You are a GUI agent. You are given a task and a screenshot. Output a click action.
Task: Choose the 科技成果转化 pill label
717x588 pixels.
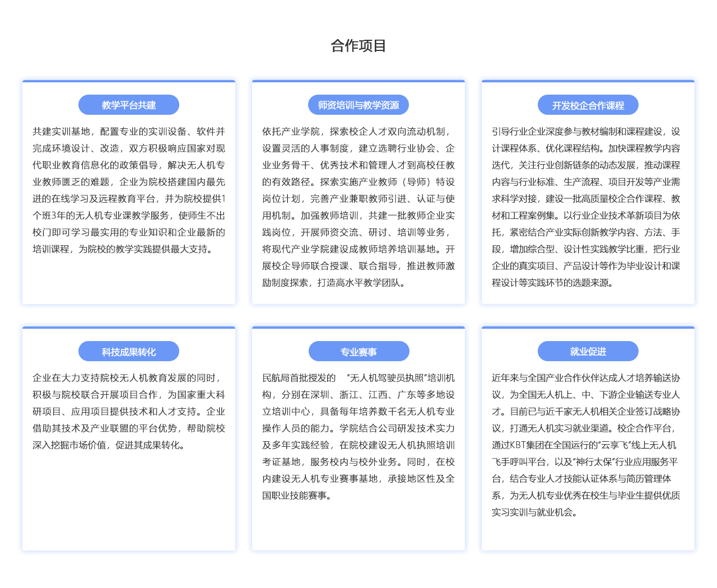coord(129,352)
